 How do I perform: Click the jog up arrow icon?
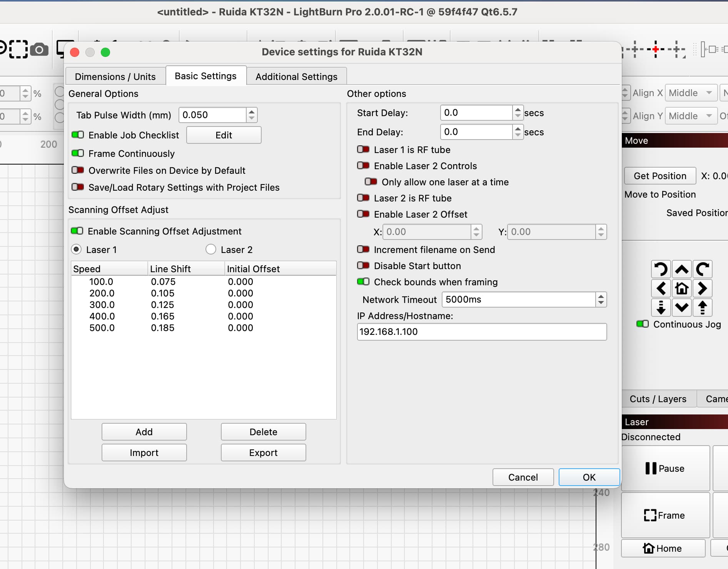coord(681,269)
